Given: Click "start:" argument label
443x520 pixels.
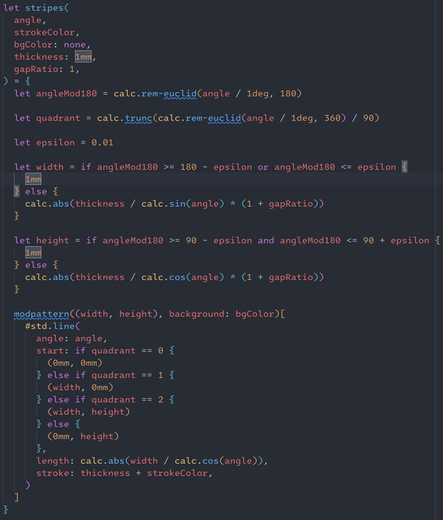Looking at the screenshot, I should point(52,351).
